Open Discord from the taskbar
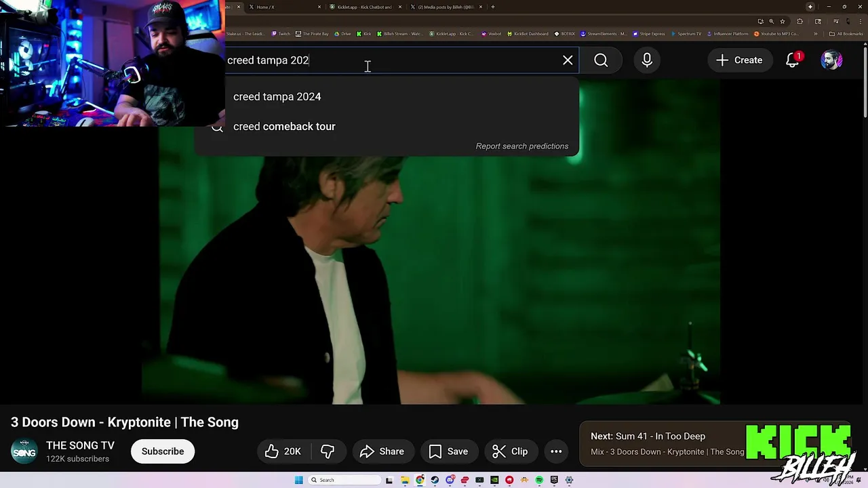The width and height of the screenshot is (868, 488). 450,480
